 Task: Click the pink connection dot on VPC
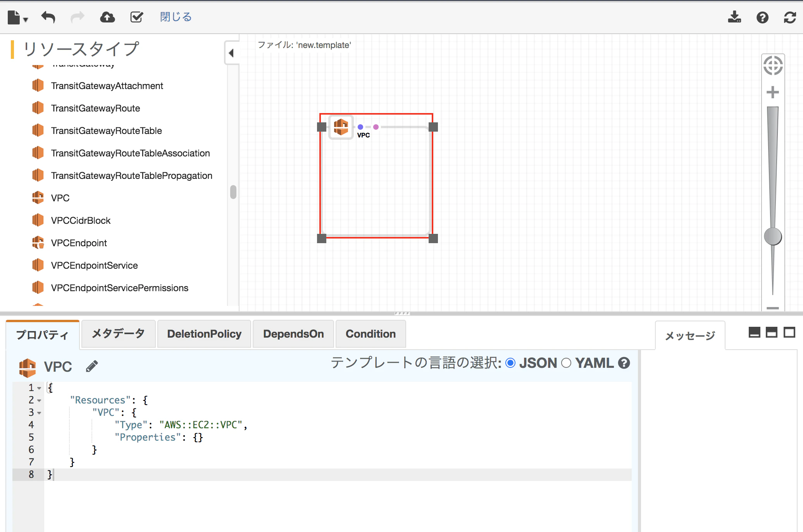pyautogui.click(x=376, y=127)
